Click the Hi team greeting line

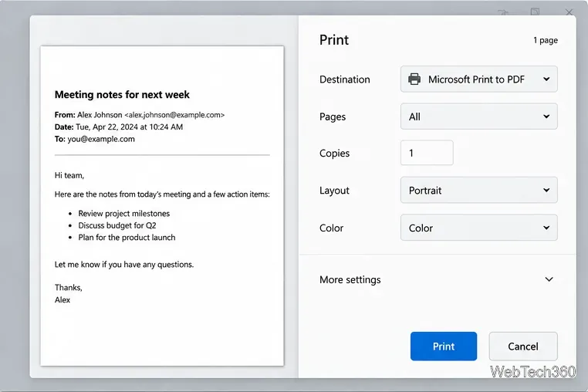click(69, 175)
